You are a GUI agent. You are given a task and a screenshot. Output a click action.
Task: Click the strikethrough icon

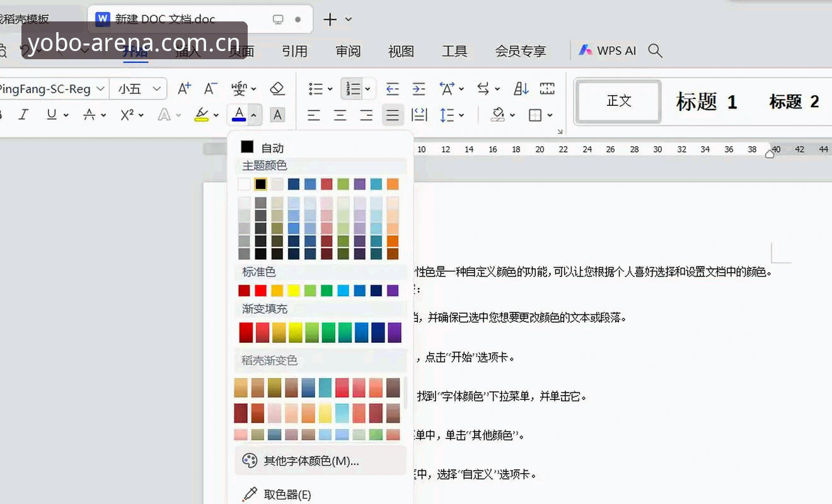pyautogui.click(x=90, y=115)
